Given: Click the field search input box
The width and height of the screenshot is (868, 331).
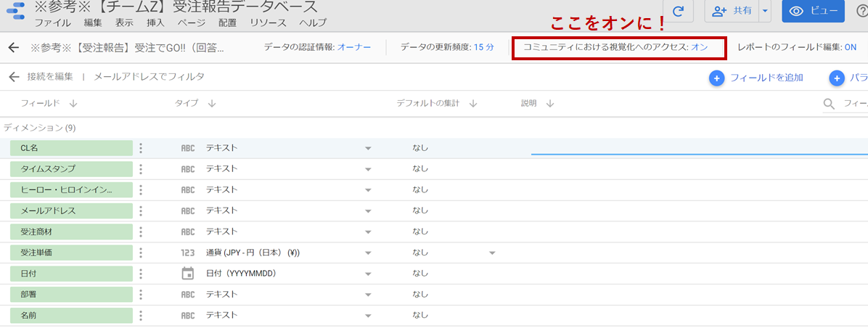Looking at the screenshot, I should coord(855,104).
